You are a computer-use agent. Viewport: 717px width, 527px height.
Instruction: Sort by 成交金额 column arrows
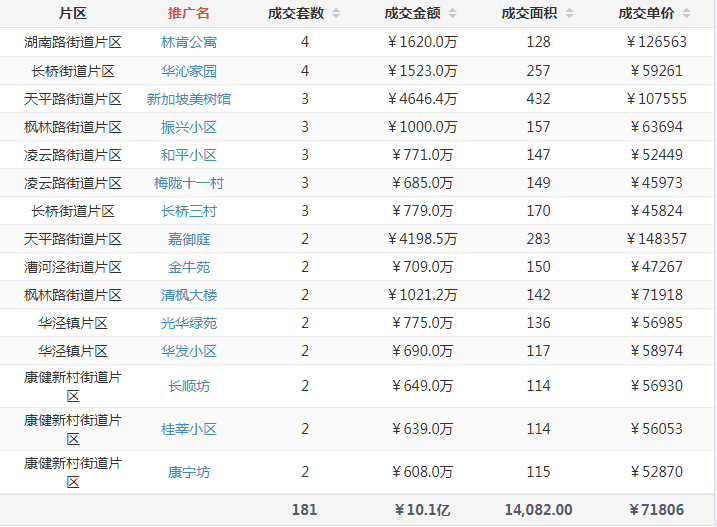click(453, 14)
